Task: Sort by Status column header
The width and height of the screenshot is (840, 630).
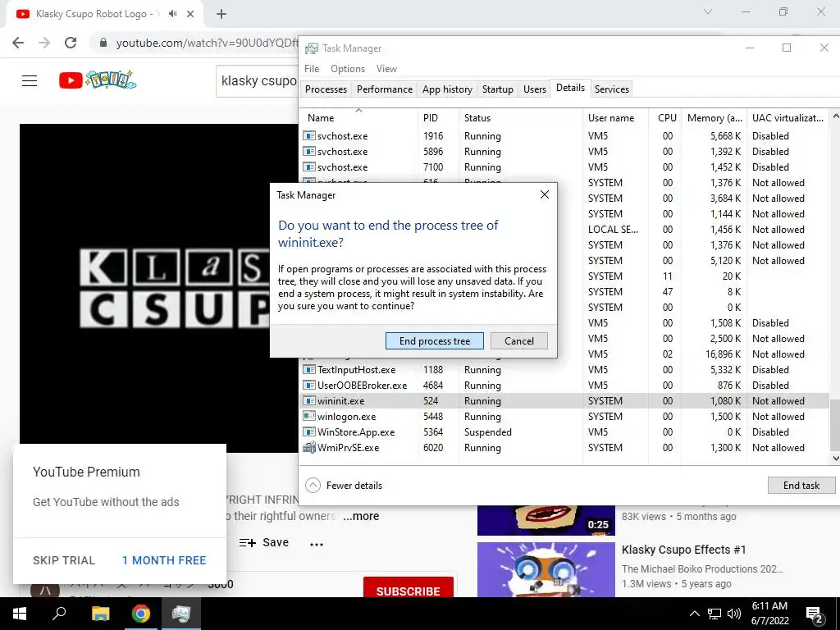Action: pyautogui.click(x=521, y=118)
